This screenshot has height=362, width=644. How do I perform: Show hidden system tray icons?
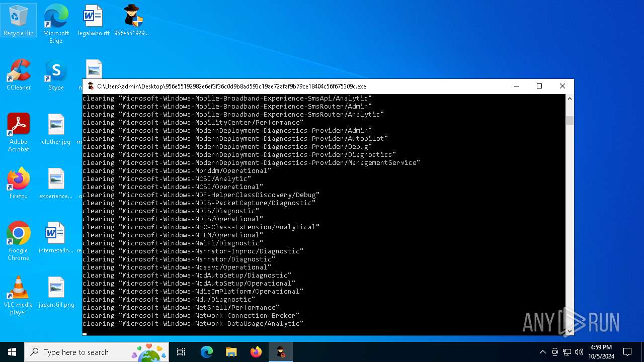(x=542, y=352)
